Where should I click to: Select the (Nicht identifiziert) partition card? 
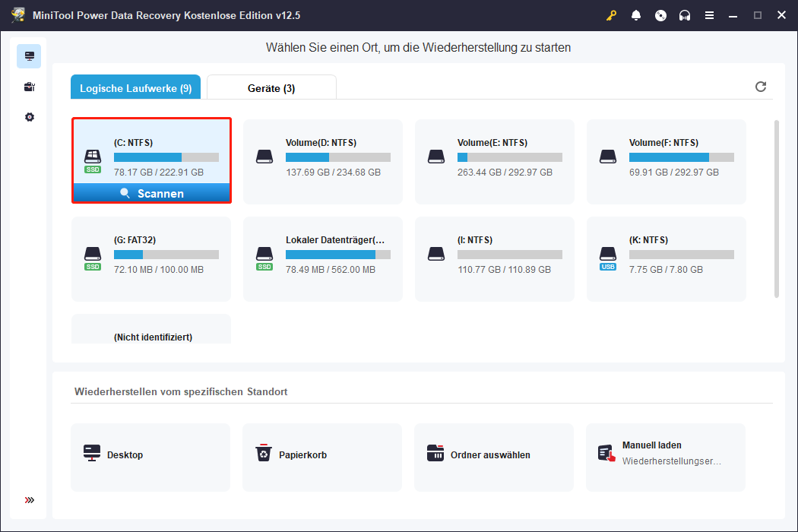click(151, 329)
